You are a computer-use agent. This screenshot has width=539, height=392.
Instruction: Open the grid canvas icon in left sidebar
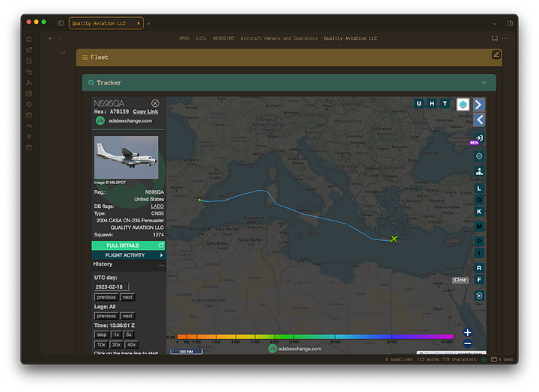coord(29,94)
